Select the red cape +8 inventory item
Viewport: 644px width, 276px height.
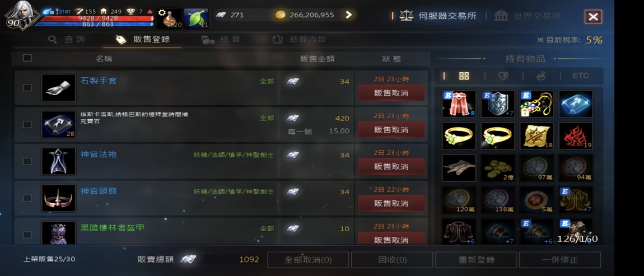tap(459, 104)
